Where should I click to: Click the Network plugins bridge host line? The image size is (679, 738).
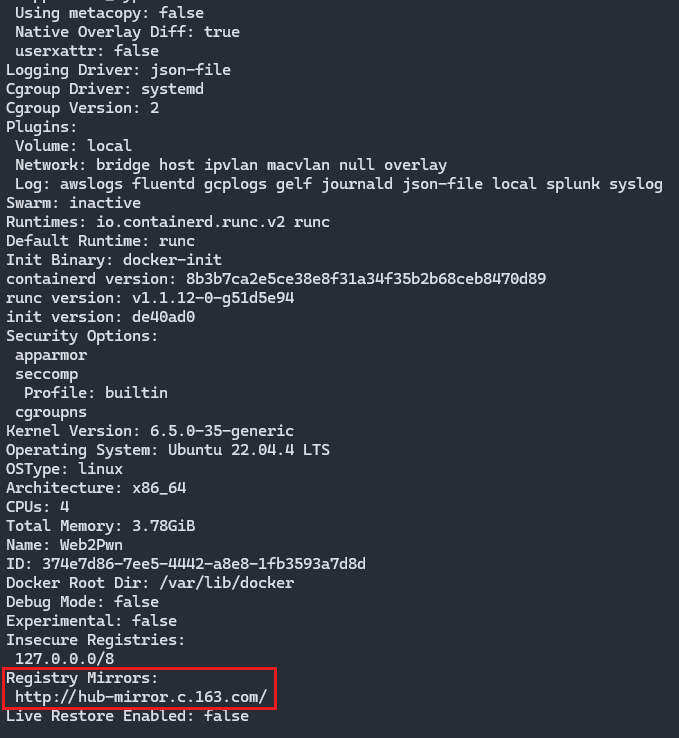click(231, 165)
